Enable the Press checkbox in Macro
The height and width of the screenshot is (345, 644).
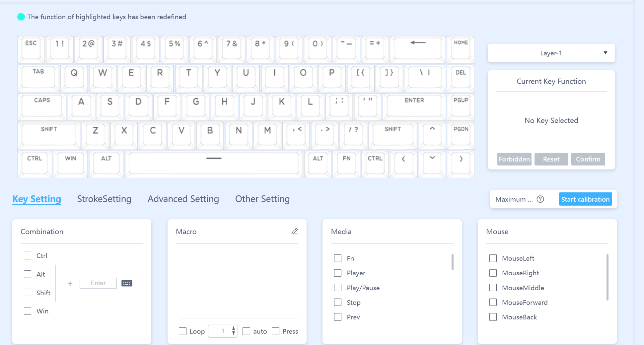pyautogui.click(x=275, y=331)
